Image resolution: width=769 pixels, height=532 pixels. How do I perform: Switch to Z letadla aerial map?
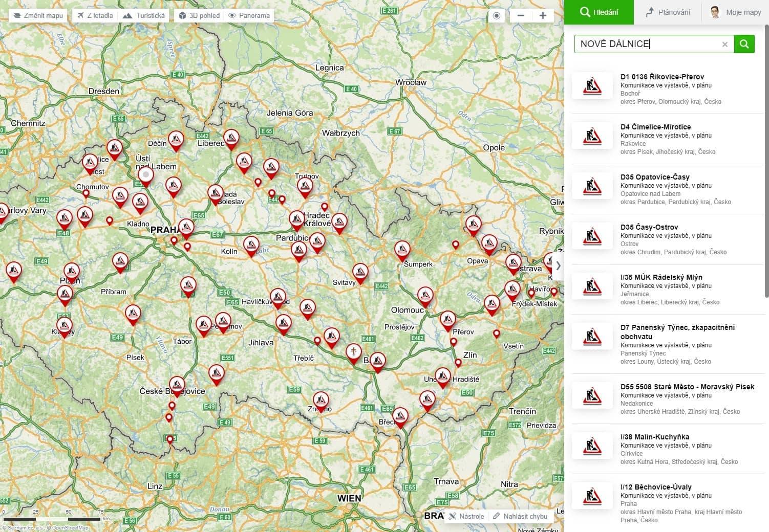[x=95, y=15]
